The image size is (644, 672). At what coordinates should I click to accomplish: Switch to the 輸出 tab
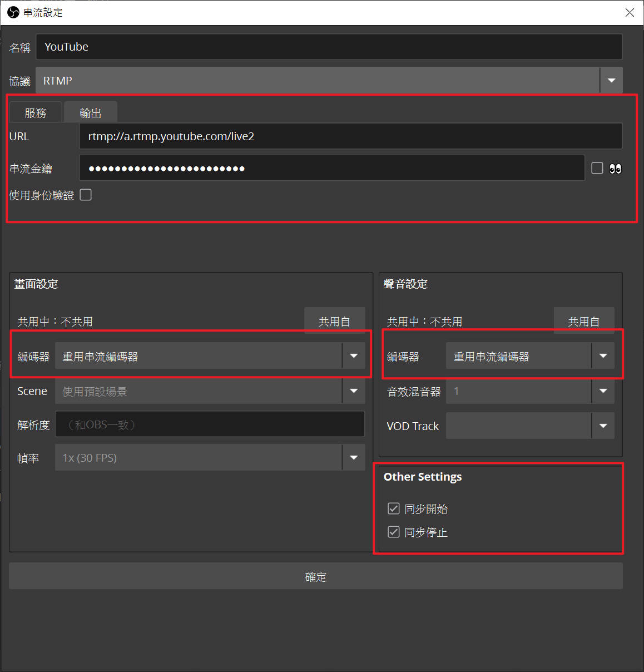(x=91, y=113)
